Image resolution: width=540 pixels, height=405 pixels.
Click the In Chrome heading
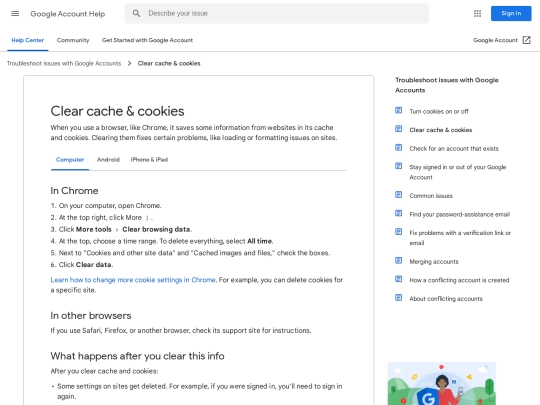[x=74, y=191]
